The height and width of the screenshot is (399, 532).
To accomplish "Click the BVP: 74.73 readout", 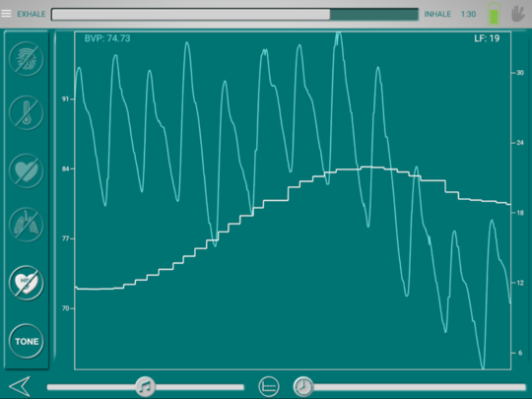I will (x=107, y=38).
